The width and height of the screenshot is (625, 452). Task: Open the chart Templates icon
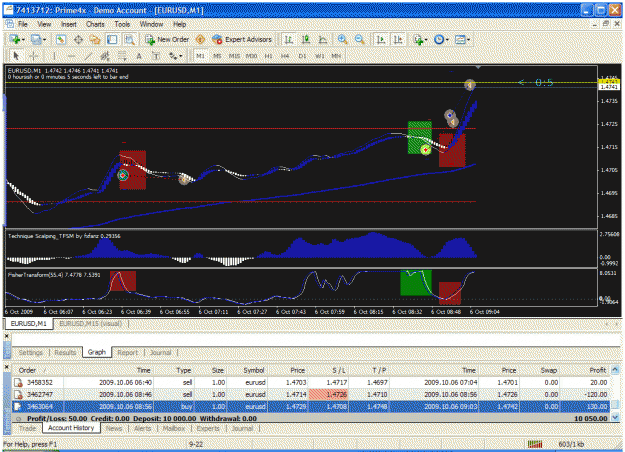pos(460,39)
